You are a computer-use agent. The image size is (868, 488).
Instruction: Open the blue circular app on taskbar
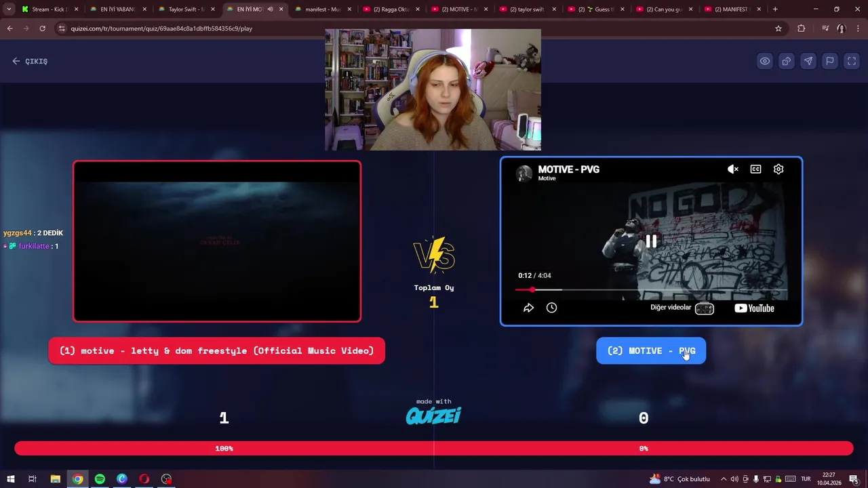coord(122,479)
